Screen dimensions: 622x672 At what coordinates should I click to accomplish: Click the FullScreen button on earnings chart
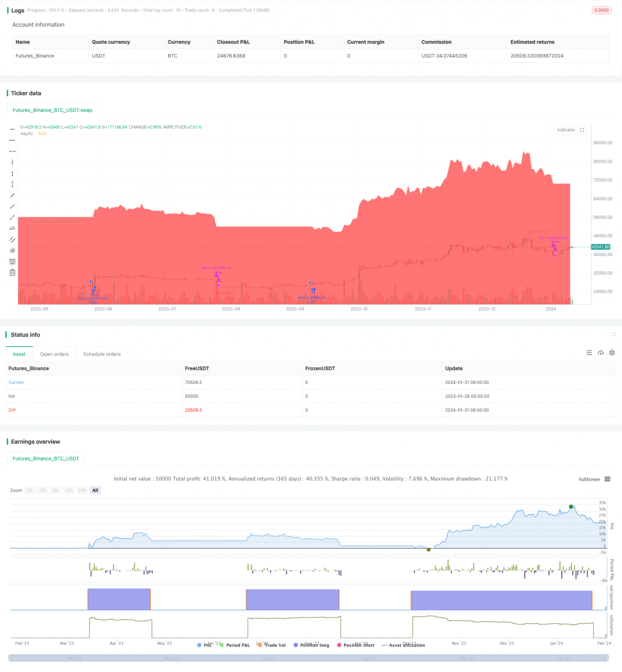point(589,479)
